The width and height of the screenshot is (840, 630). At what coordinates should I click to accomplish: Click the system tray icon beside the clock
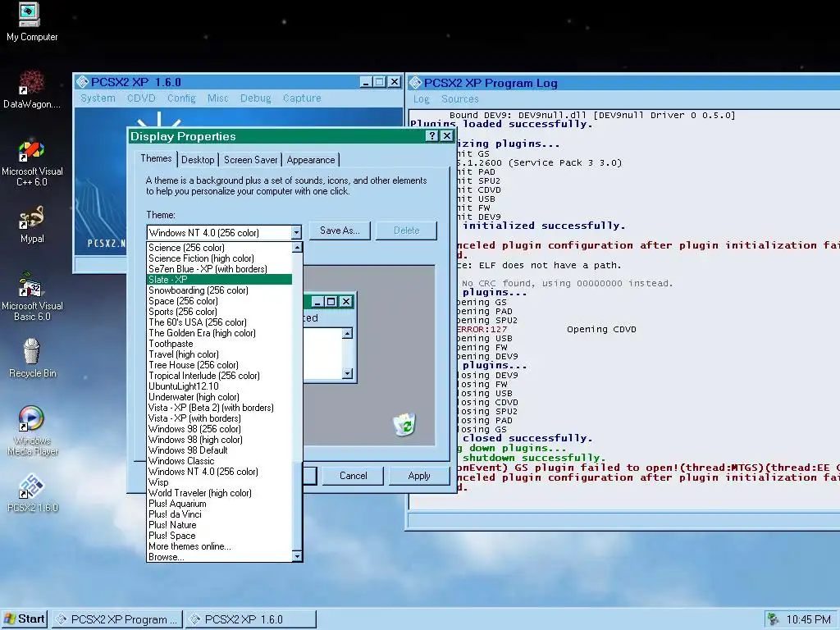[773, 619]
